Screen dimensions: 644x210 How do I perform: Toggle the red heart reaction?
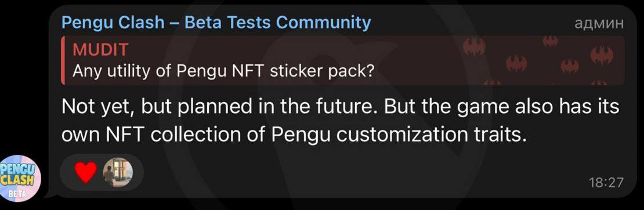(x=85, y=172)
